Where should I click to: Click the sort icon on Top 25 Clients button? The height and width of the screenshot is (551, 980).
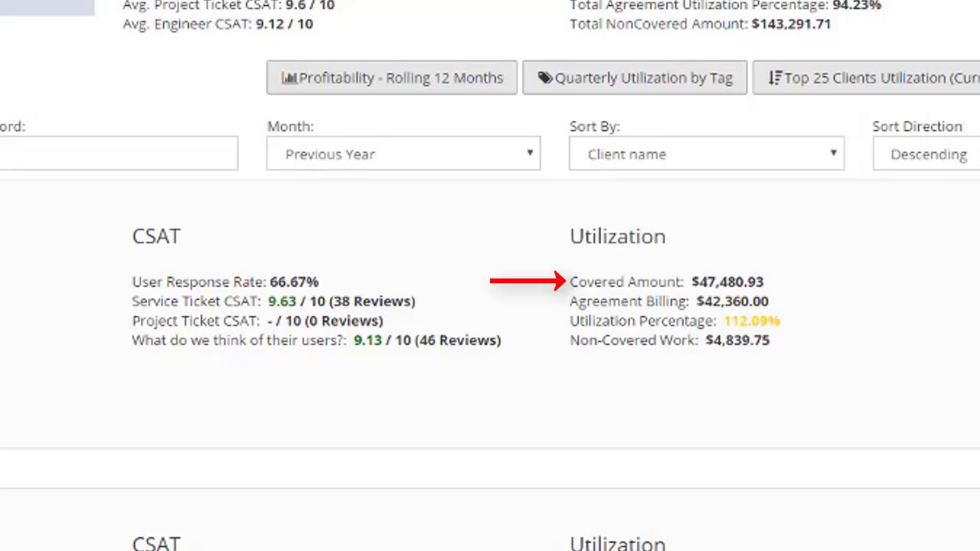point(775,78)
